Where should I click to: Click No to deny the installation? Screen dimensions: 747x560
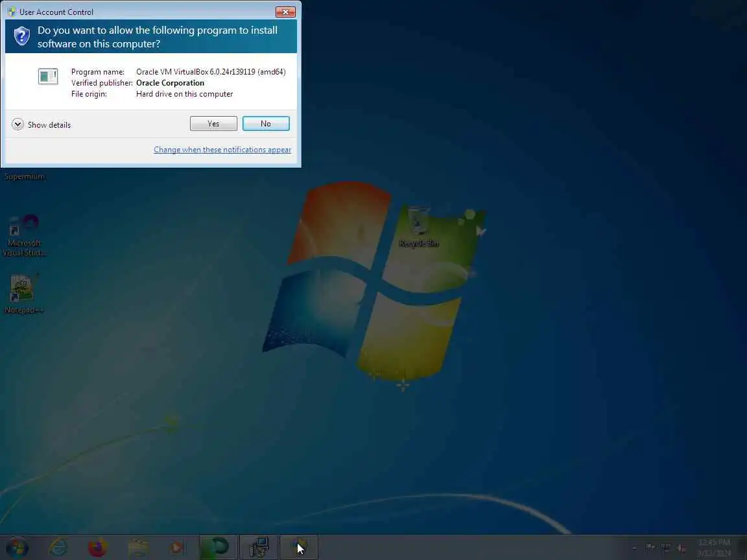pyautogui.click(x=266, y=123)
